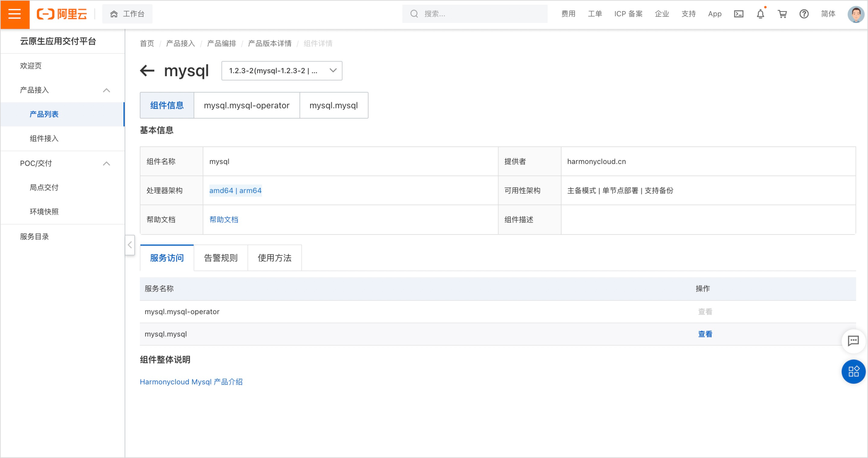868x458 pixels.
Task: Open the App menu item
Action: point(714,14)
